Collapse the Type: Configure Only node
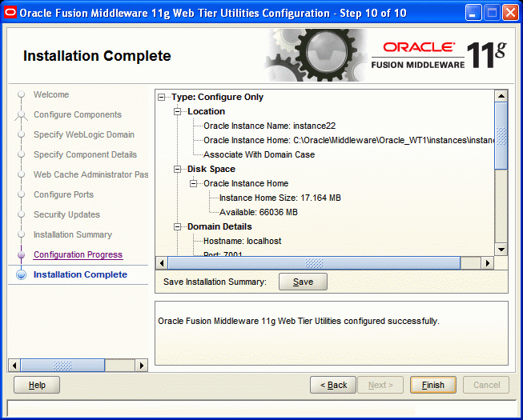The height and width of the screenshot is (420, 523). click(x=162, y=98)
